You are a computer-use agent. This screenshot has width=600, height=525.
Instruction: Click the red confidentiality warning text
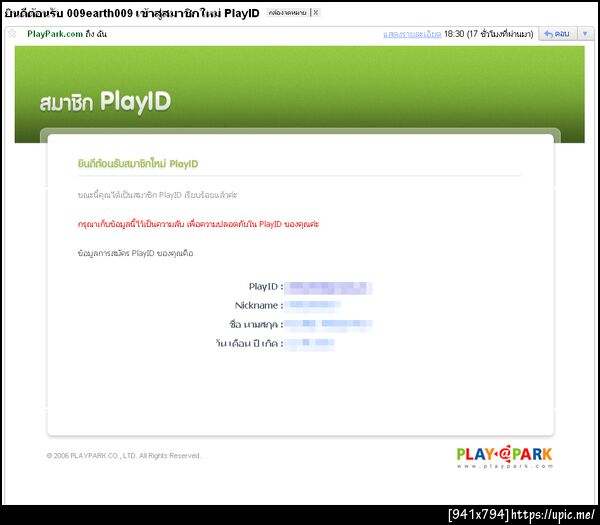[198, 224]
